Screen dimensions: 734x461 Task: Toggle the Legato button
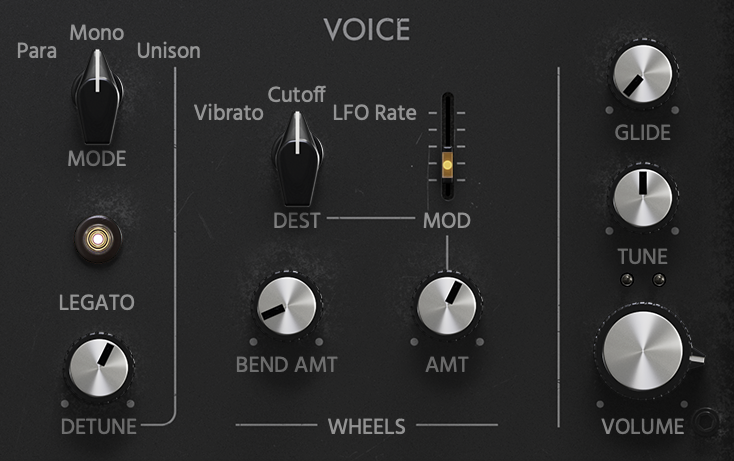coord(98,239)
